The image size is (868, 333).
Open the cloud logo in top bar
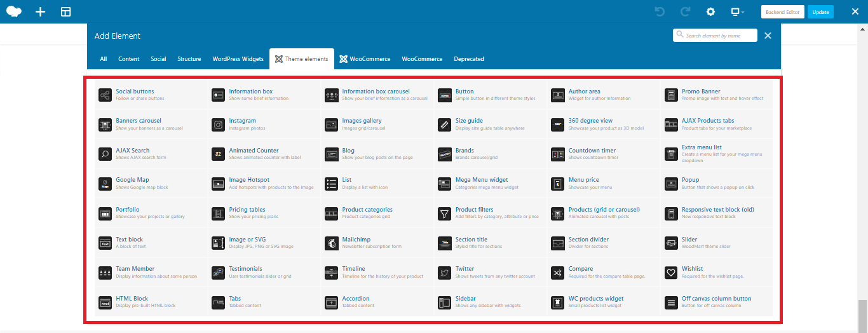14,11
